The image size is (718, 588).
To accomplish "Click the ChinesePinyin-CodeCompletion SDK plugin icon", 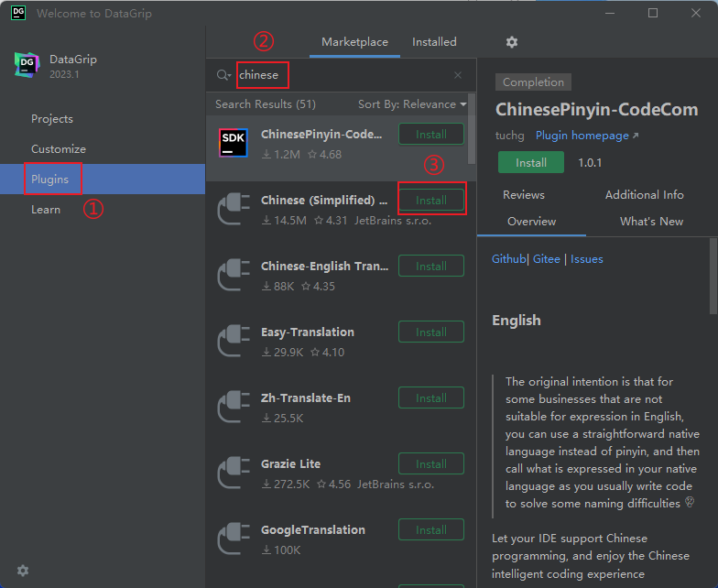I will point(234,143).
